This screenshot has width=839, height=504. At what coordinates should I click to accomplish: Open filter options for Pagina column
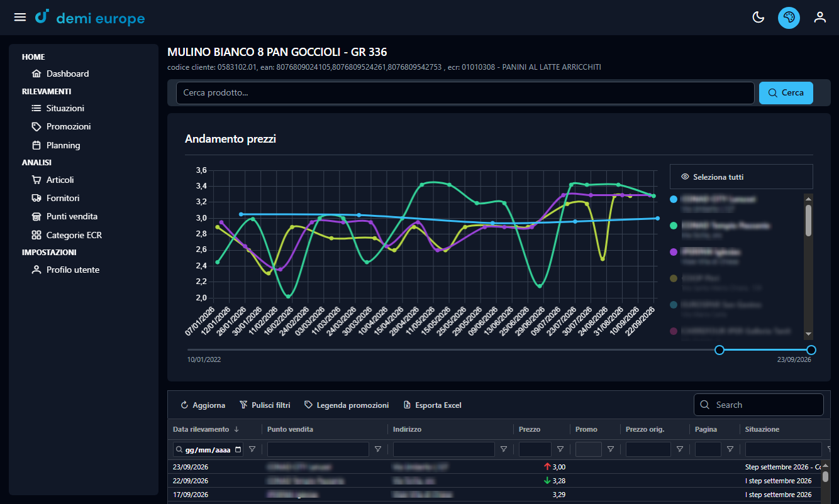point(730,449)
